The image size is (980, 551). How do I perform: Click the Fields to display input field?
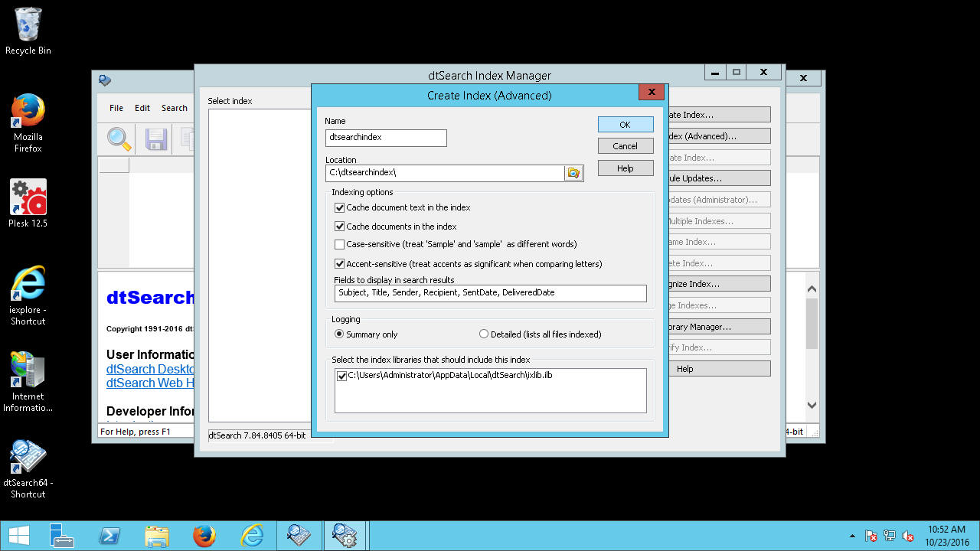click(490, 293)
